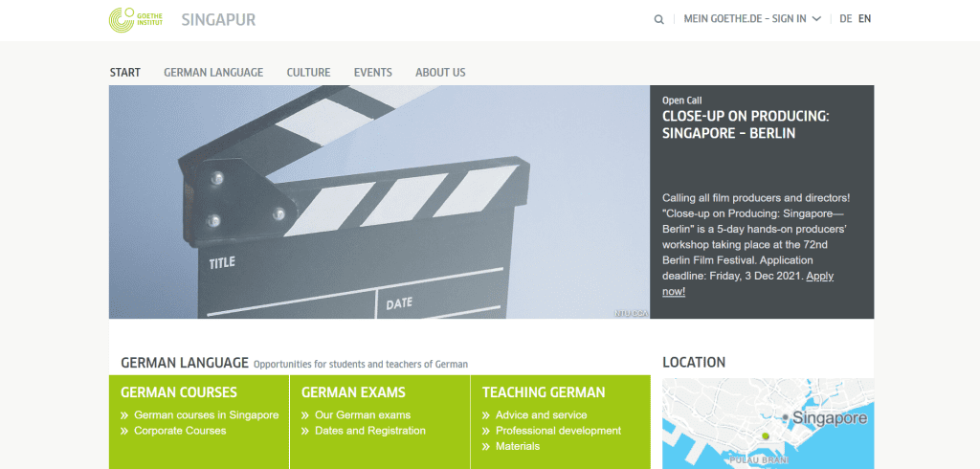Image resolution: width=980 pixels, height=469 pixels.
Task: Open the Close-Up on Producing headline
Action: pos(746,124)
